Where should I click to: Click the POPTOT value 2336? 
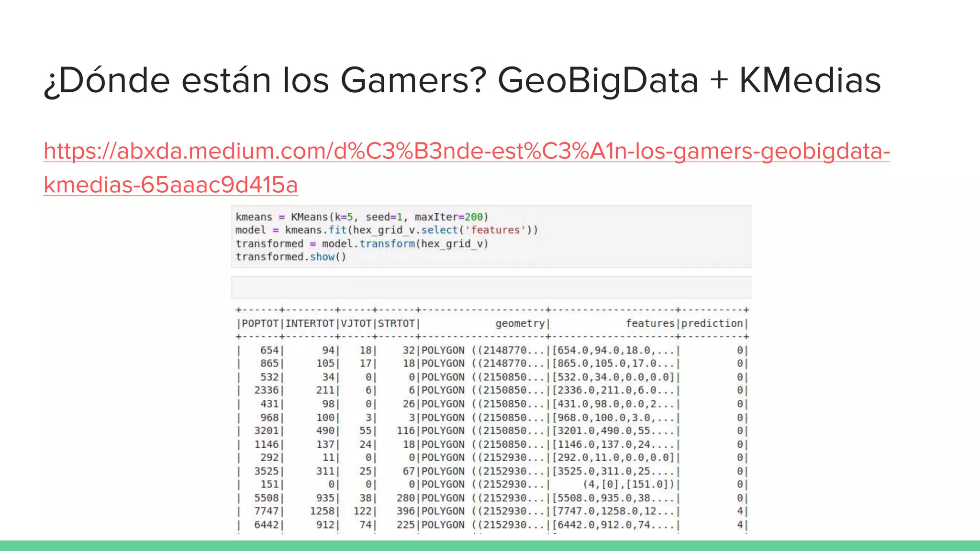click(x=266, y=390)
